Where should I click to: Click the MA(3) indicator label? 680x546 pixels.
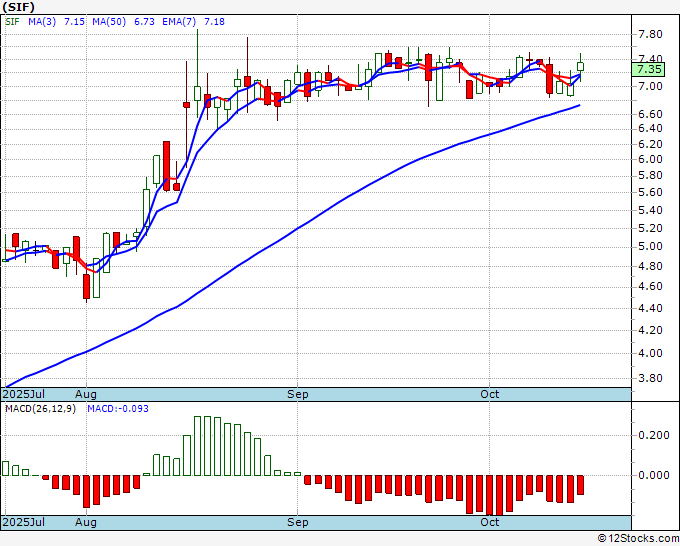pyautogui.click(x=42, y=22)
